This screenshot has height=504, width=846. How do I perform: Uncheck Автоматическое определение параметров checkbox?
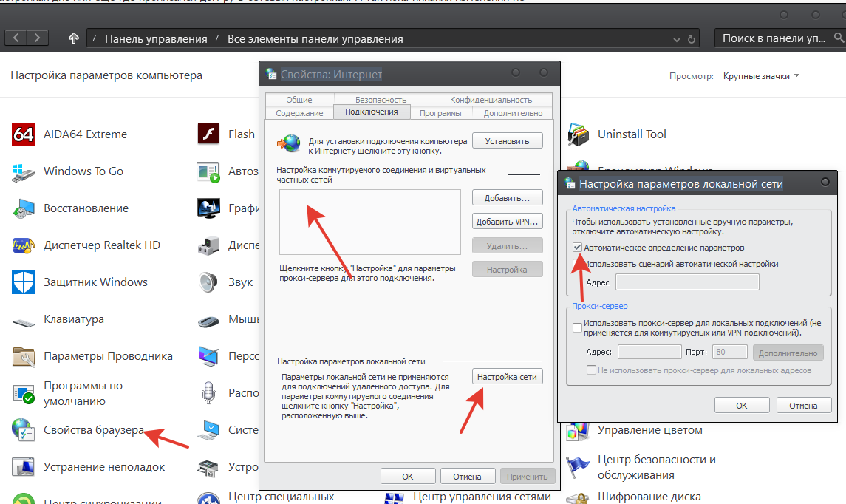[577, 248]
